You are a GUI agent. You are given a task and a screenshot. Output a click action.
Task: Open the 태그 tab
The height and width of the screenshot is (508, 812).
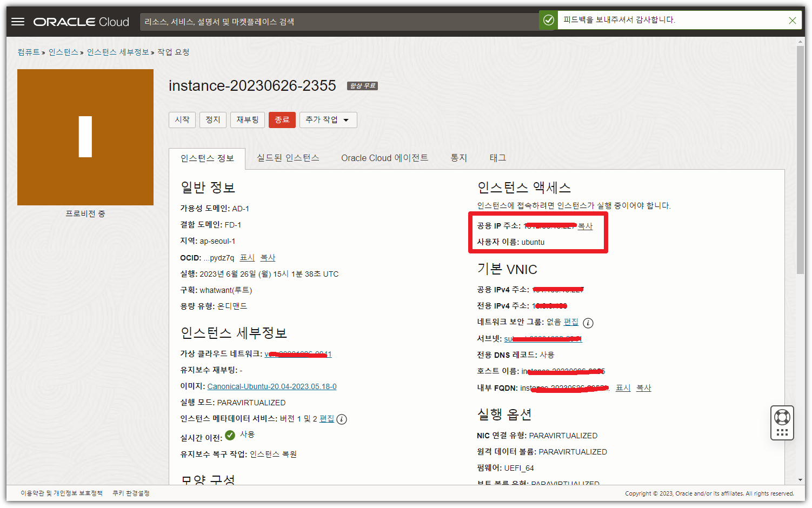[498, 158]
